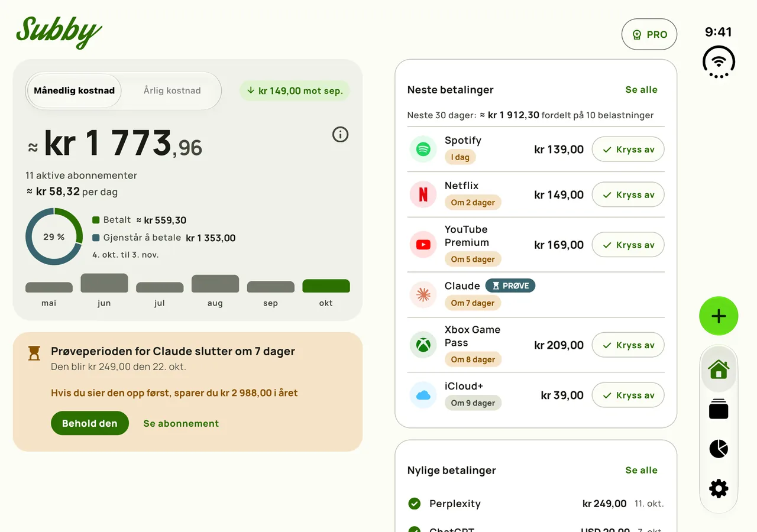Mark Spotify payment with Kryss av
The image size is (757, 532).
point(628,150)
